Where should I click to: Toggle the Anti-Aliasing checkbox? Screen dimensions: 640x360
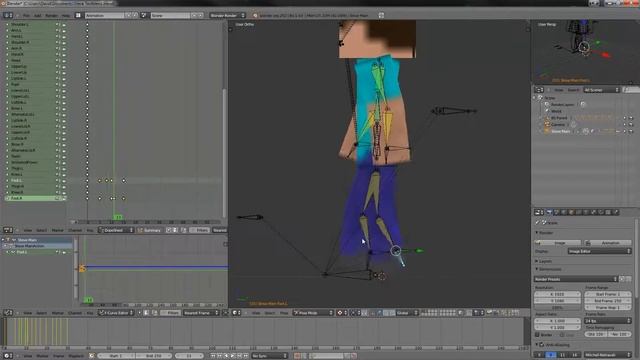[542, 345]
